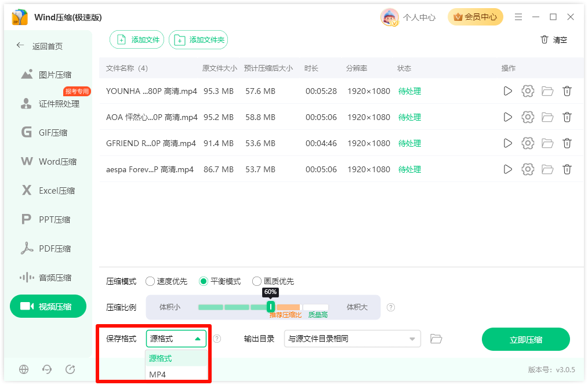Click the globe language icon
588x385 pixels.
click(24, 369)
